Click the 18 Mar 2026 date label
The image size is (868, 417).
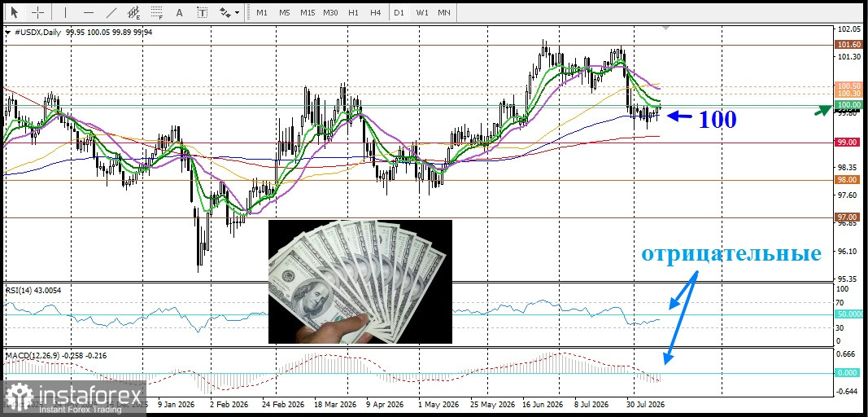point(334,404)
